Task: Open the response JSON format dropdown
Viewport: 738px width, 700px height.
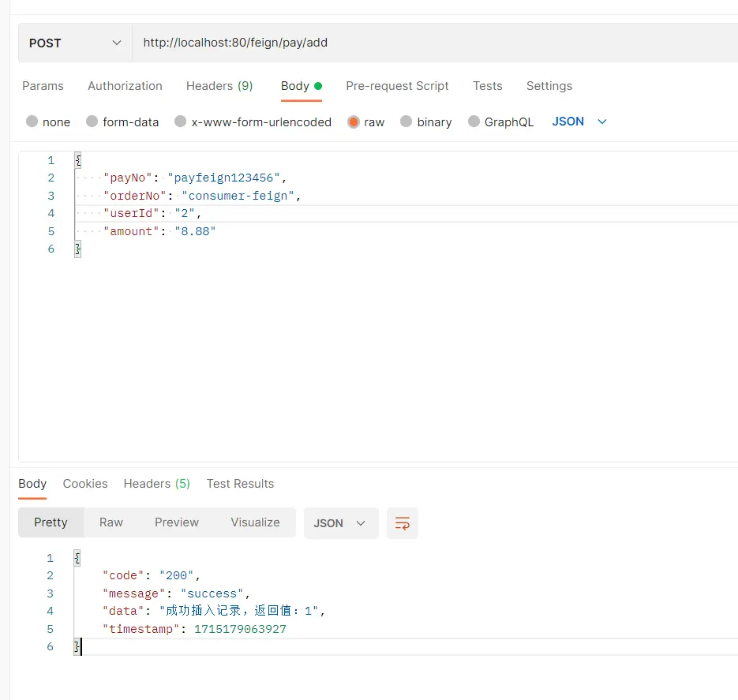Action: (x=340, y=523)
